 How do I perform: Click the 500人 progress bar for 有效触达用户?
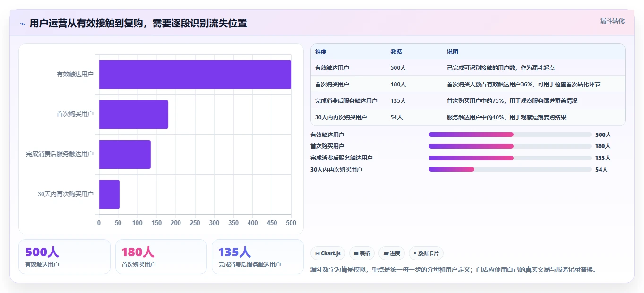tap(510, 134)
